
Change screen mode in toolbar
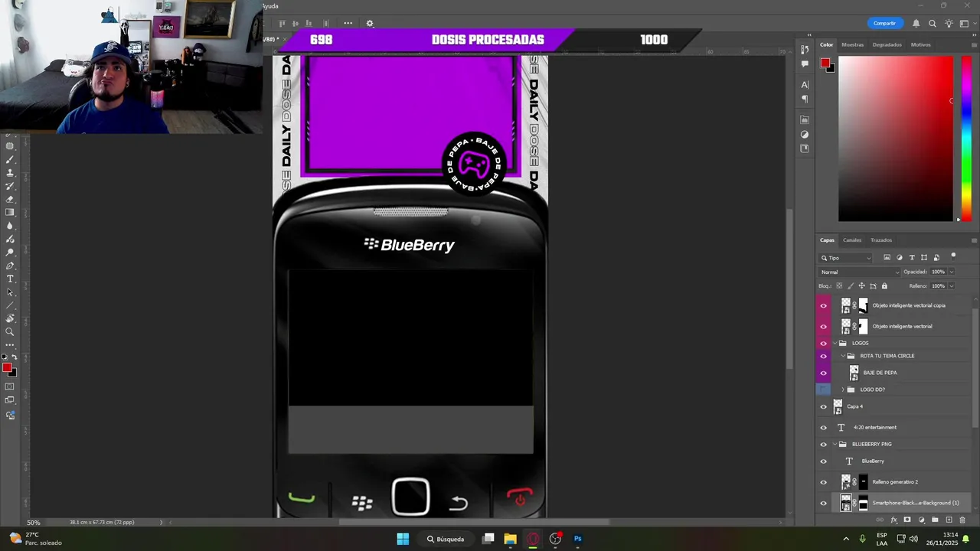(10, 400)
